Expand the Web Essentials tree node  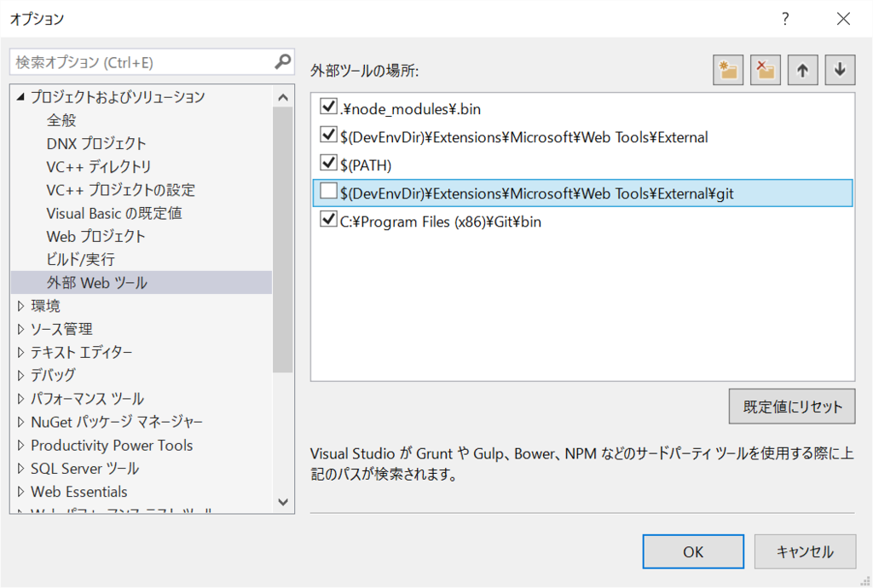(x=20, y=492)
